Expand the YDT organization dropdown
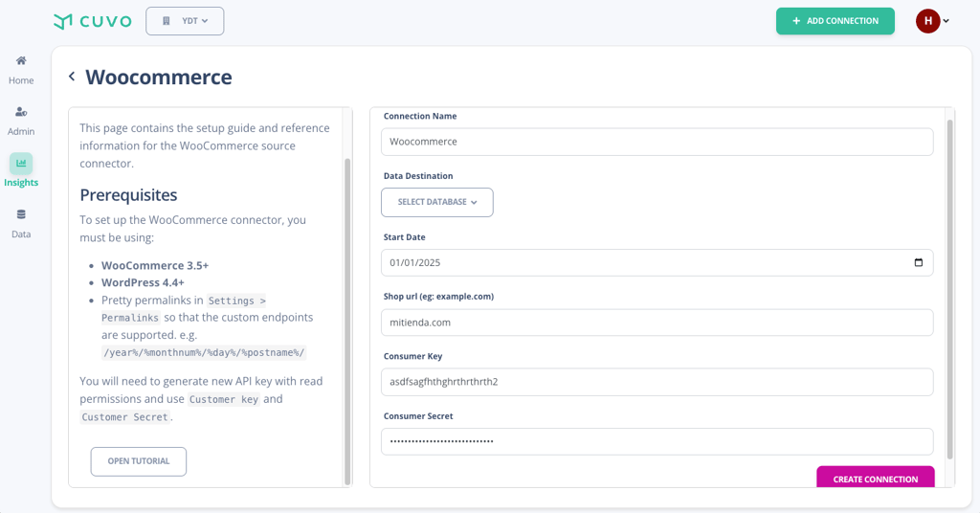 tap(185, 21)
